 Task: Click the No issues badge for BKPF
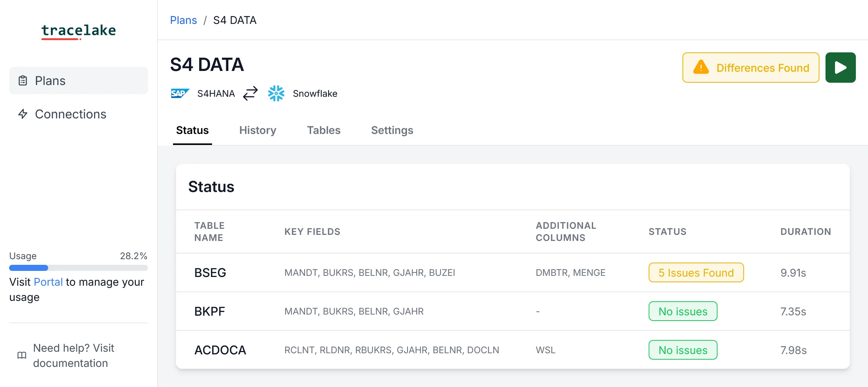click(683, 311)
